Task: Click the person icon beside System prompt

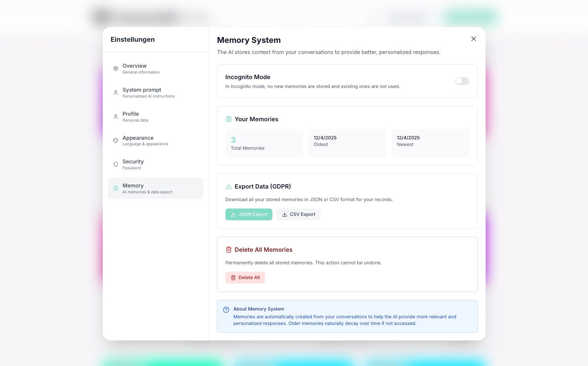Action: pos(116,92)
